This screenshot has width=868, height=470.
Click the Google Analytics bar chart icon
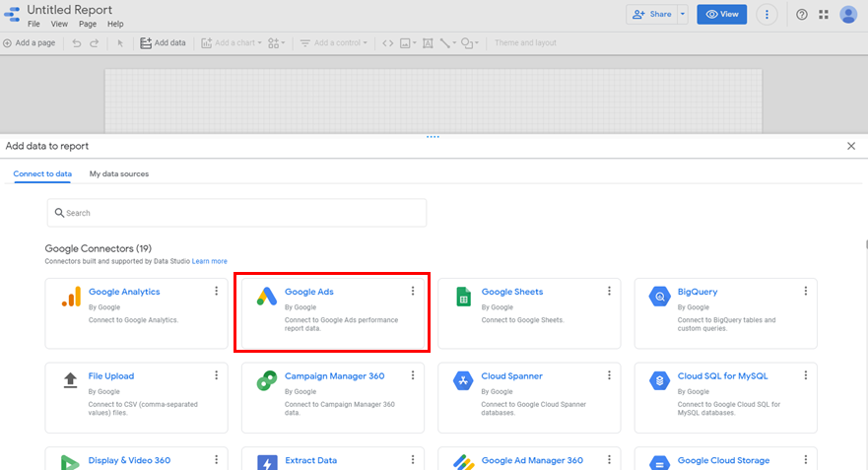pyautogui.click(x=71, y=297)
